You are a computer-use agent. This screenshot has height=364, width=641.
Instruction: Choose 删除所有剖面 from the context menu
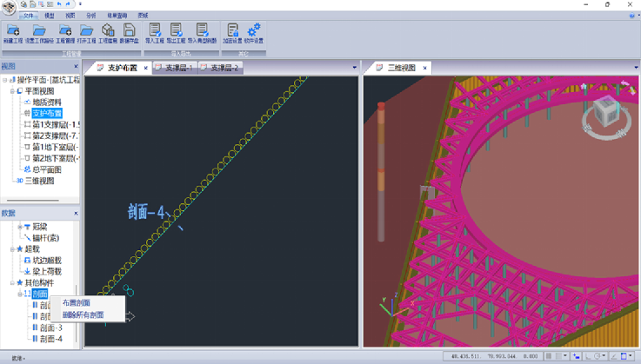pos(83,314)
